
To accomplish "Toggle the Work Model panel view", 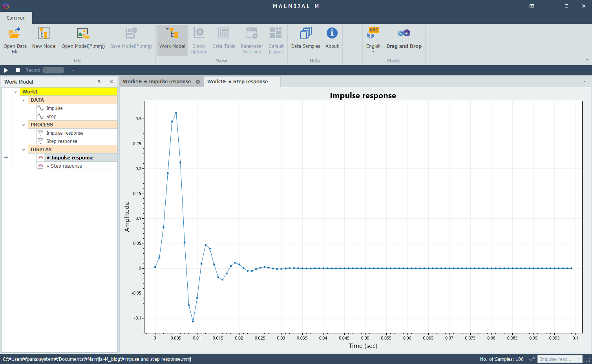I will coord(172,40).
